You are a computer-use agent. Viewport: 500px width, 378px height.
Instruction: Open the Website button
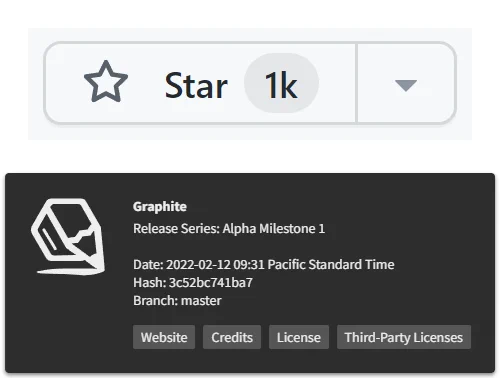tap(164, 337)
